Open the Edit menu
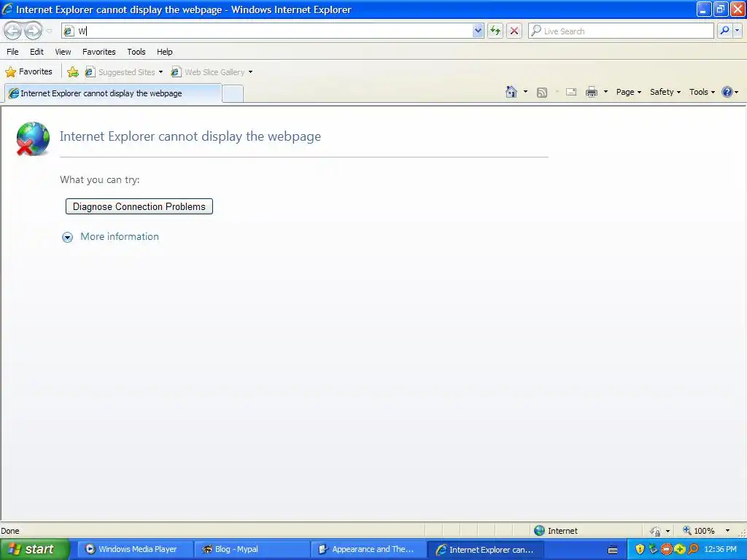Viewport: 747px width, 560px height. pos(36,52)
